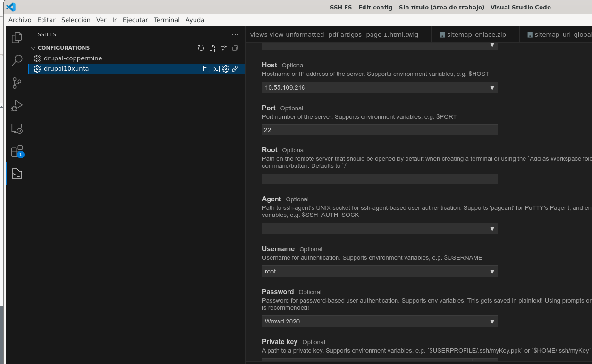Refresh the SSH FS configurations list
This screenshot has height=364, width=592.
coord(201,48)
